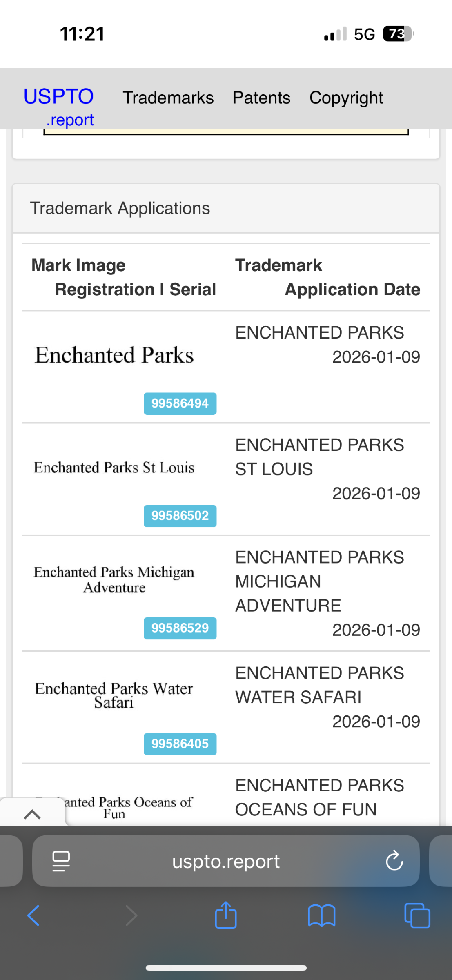The height and width of the screenshot is (980, 452).
Task: Open the Share sheet icon
Action: point(226,915)
